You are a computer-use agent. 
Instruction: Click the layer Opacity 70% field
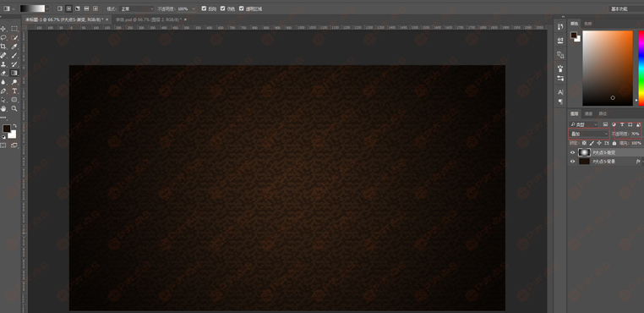[x=635, y=134]
